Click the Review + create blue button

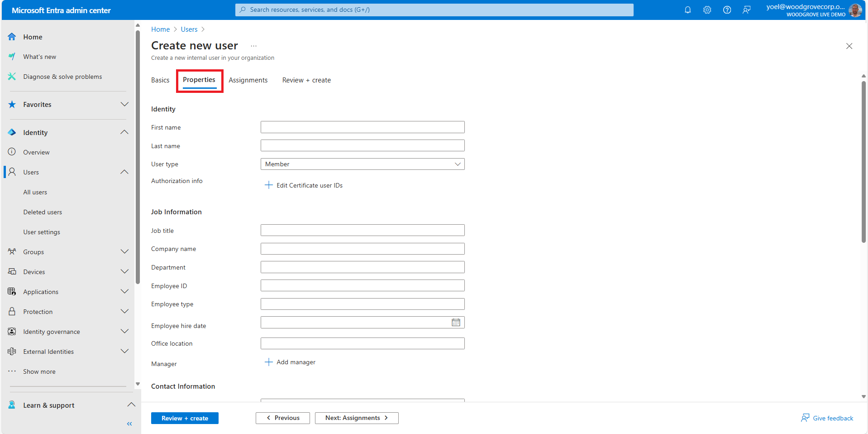click(x=185, y=418)
